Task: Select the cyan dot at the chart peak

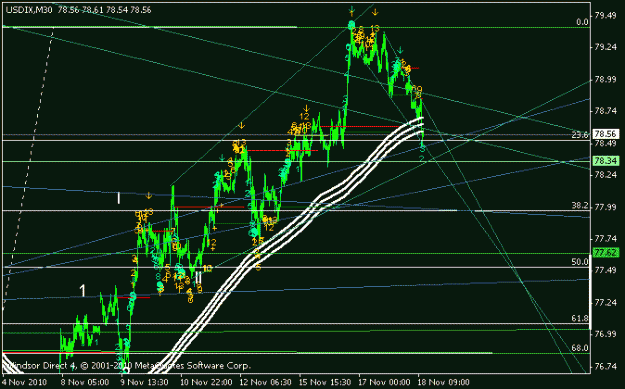Action: [x=351, y=26]
